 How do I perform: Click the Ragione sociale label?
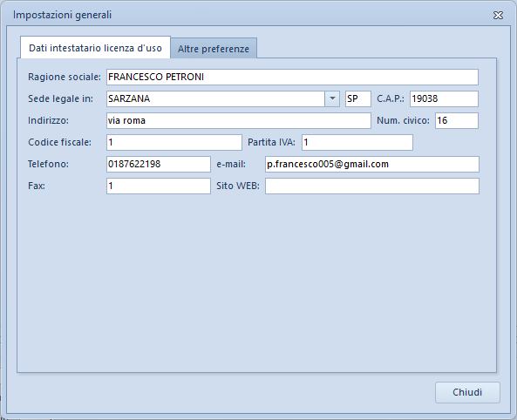pos(65,77)
